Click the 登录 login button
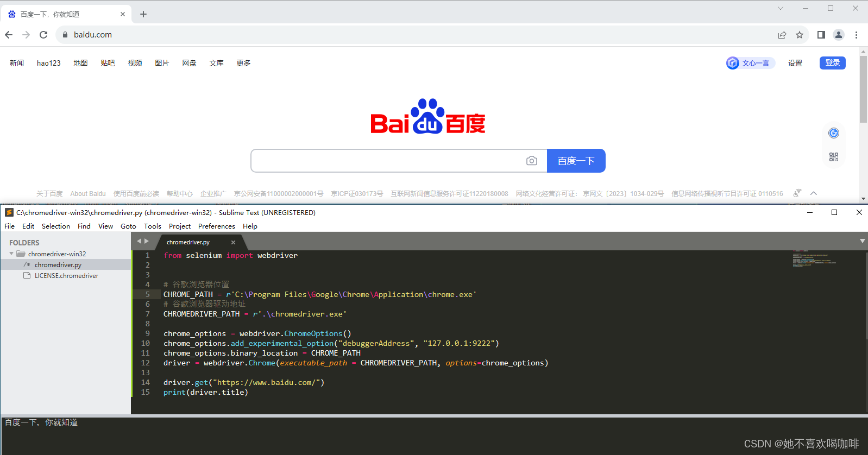Screen dimensions: 868x455 click(833, 63)
